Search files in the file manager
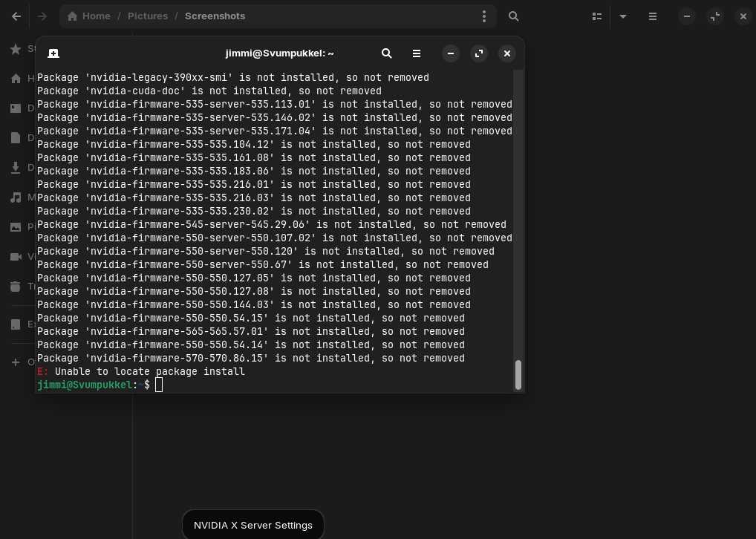756x539 pixels. [513, 16]
